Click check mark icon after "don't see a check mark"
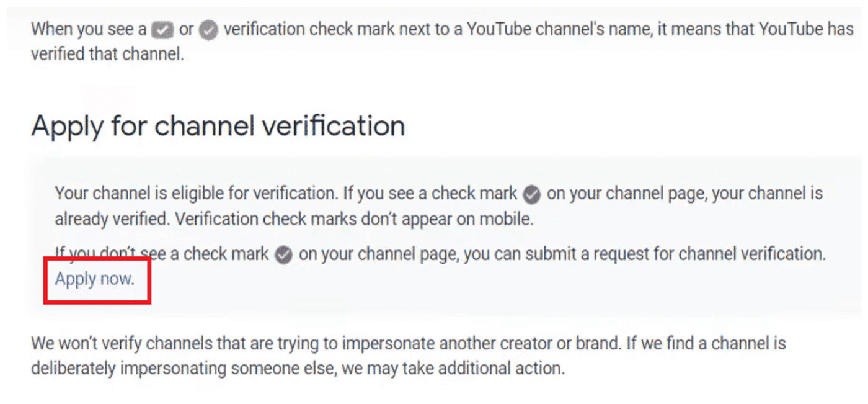 283,255
